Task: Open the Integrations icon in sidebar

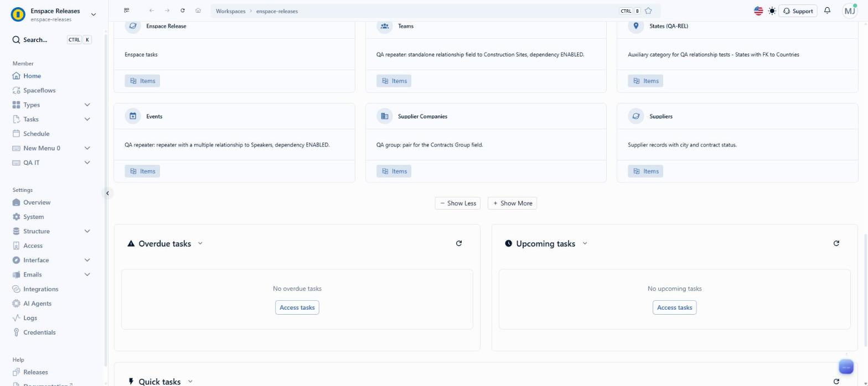Action: 16,289
